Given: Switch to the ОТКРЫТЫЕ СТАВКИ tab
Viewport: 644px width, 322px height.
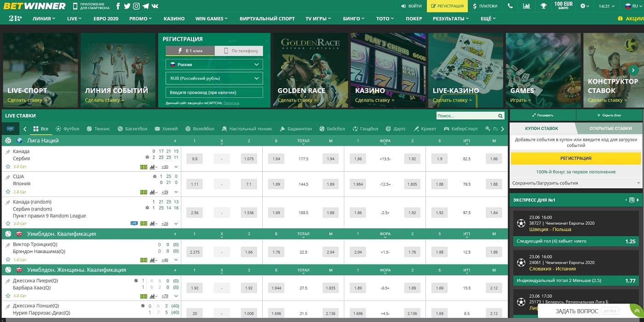Looking at the screenshot, I should pyautogui.click(x=610, y=129).
